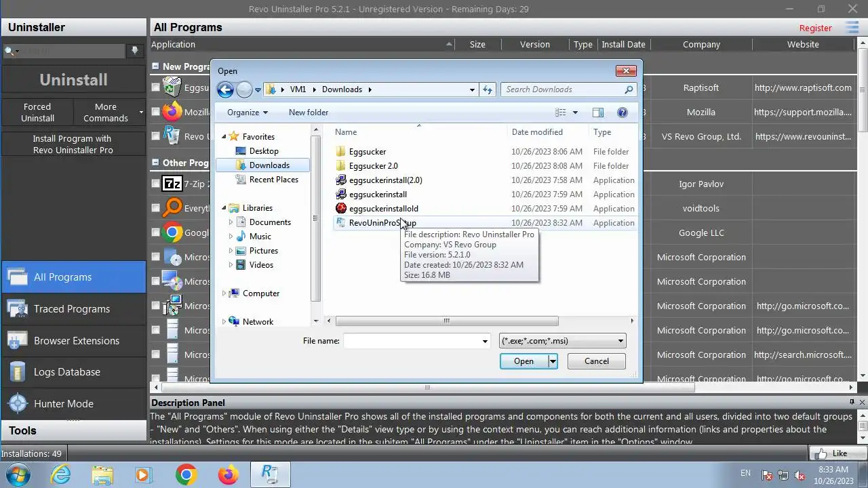Screen dimensions: 868x488
Task: Click the Revo hamburger menu icon
Action: pyautogui.click(x=852, y=28)
